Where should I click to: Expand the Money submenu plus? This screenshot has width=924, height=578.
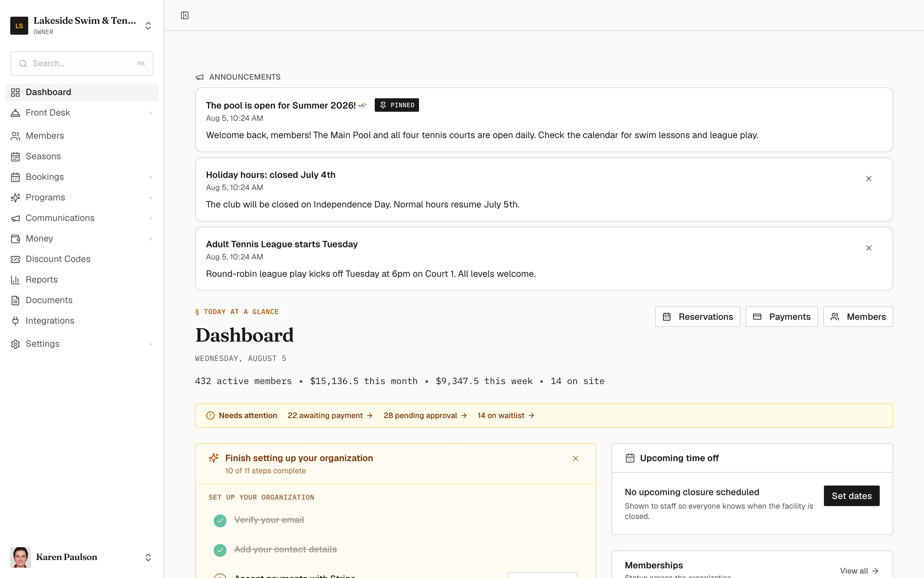pos(151,239)
